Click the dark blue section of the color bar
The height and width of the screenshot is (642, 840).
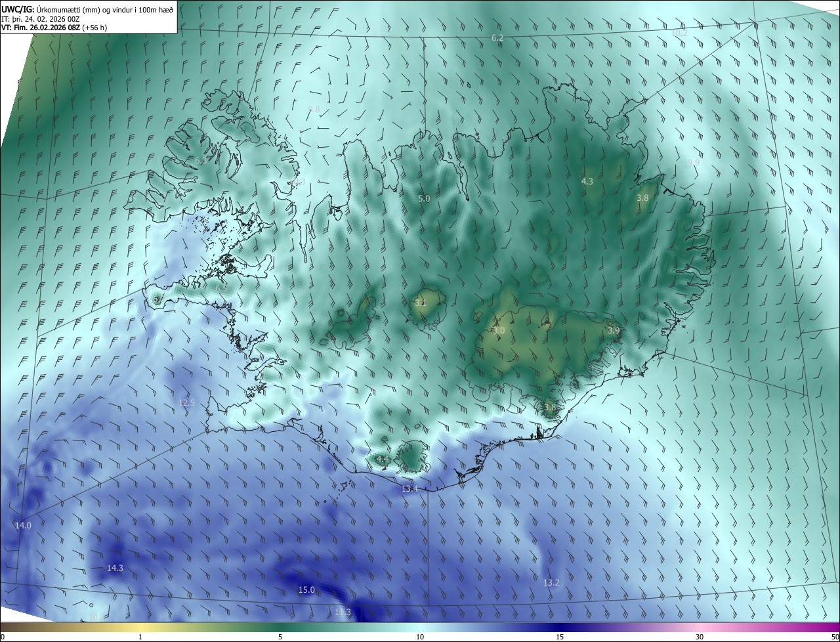(x=560, y=627)
